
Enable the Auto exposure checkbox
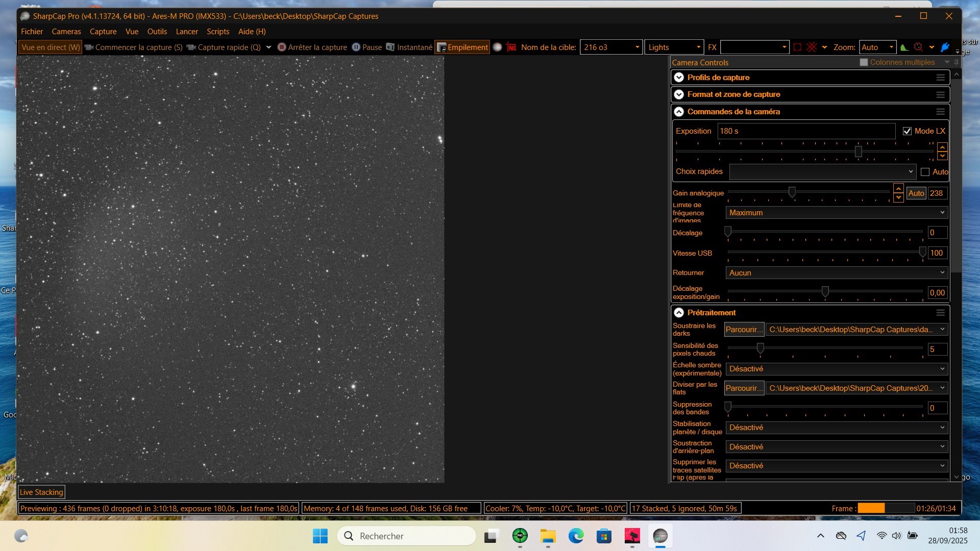pyautogui.click(x=925, y=172)
